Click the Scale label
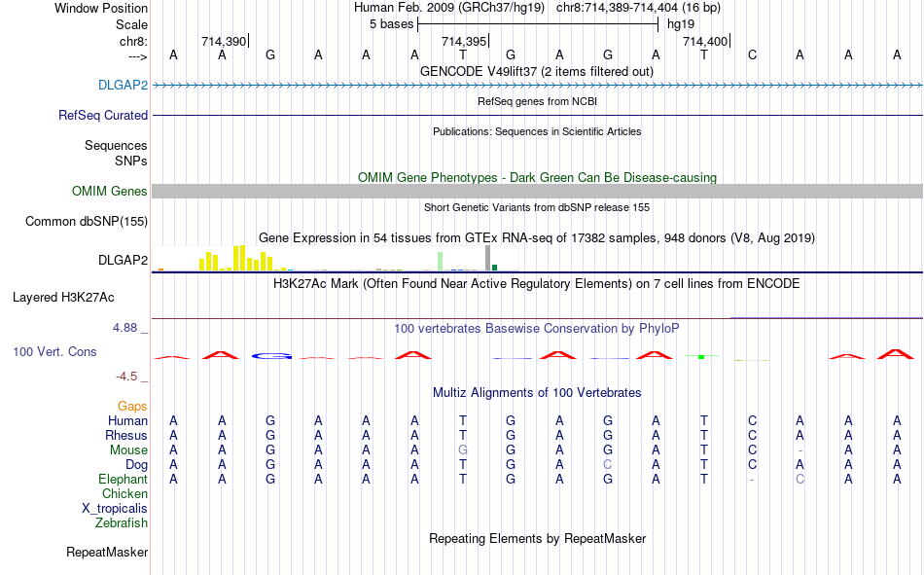 131,24
